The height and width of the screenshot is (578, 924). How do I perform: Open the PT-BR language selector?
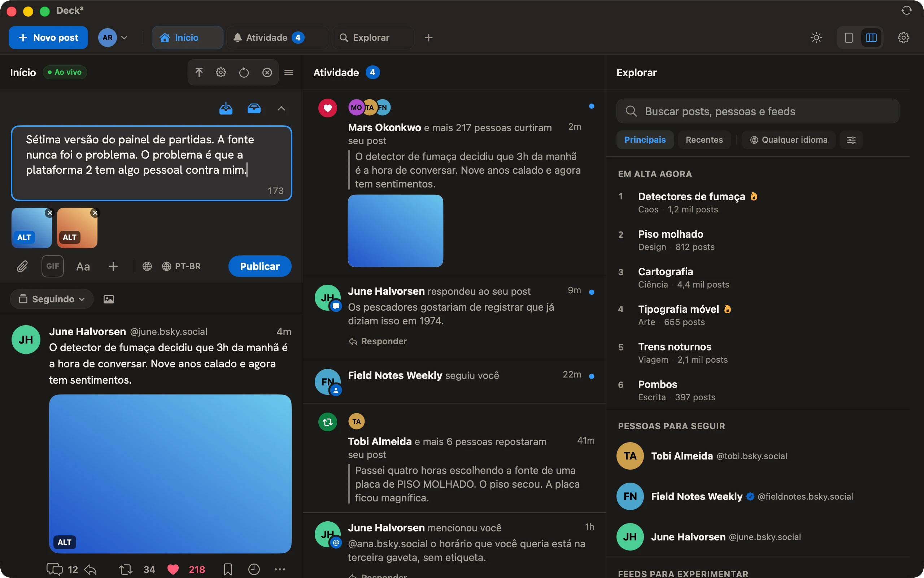pyautogui.click(x=181, y=267)
